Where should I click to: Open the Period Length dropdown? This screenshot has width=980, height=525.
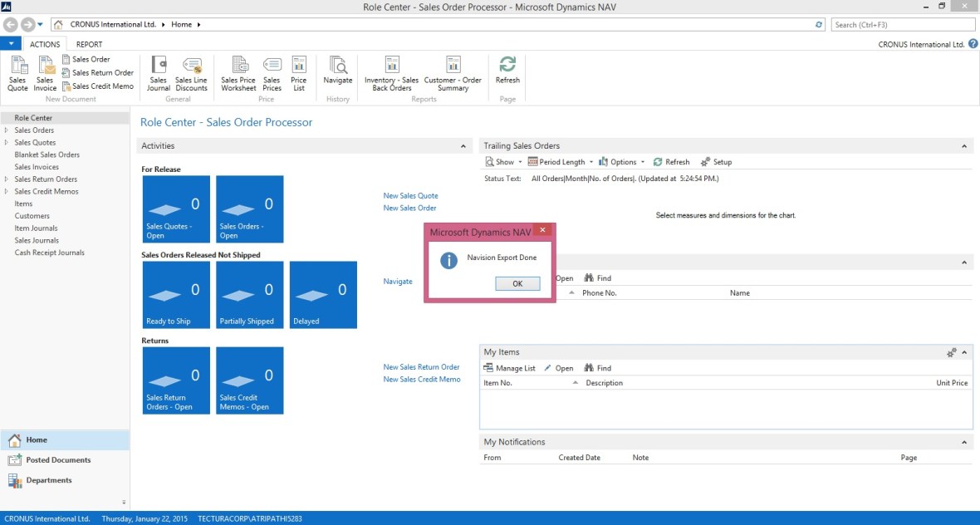[x=561, y=162]
